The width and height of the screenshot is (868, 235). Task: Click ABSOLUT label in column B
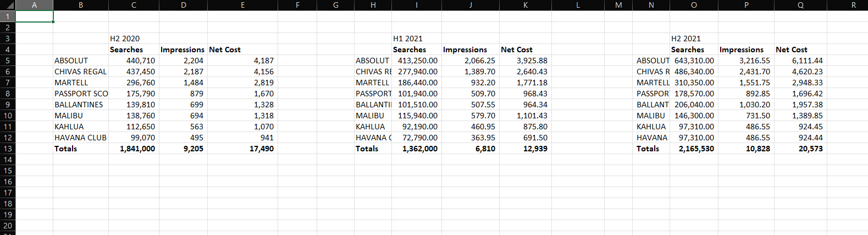[x=81, y=61]
